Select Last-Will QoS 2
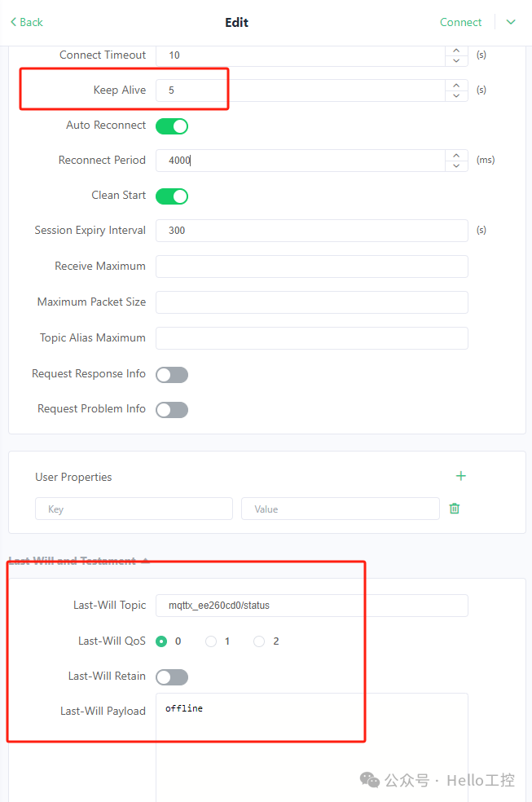The width and height of the screenshot is (532, 802). [259, 641]
